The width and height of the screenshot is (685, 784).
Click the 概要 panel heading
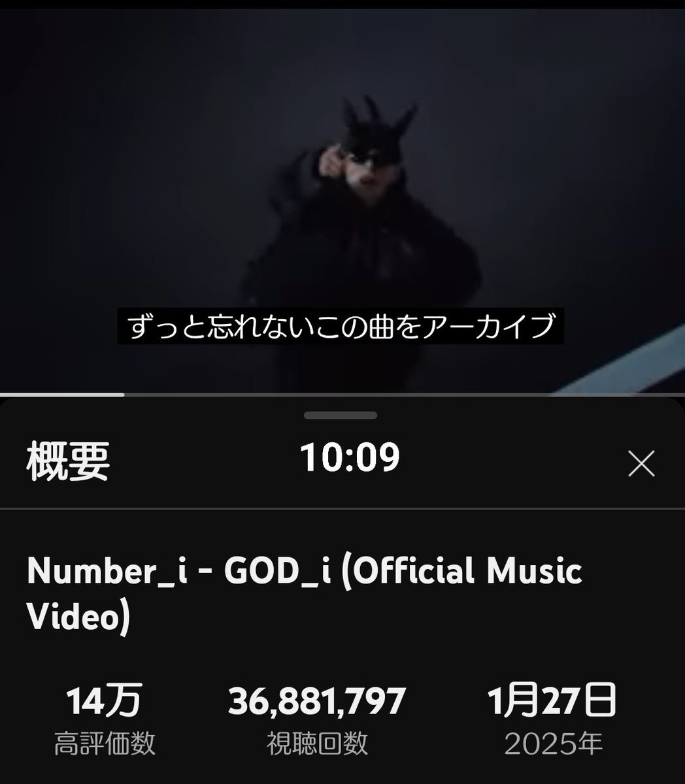[68, 461]
